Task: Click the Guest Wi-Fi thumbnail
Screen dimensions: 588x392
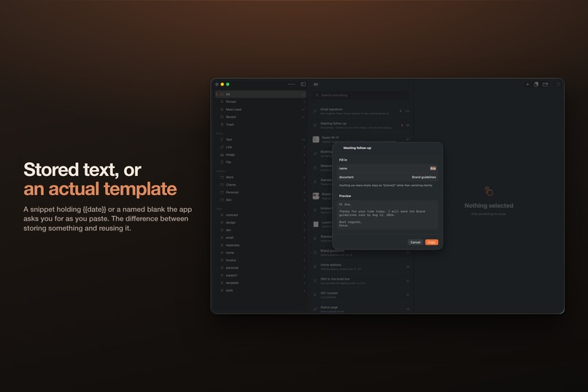Action: 316,139
